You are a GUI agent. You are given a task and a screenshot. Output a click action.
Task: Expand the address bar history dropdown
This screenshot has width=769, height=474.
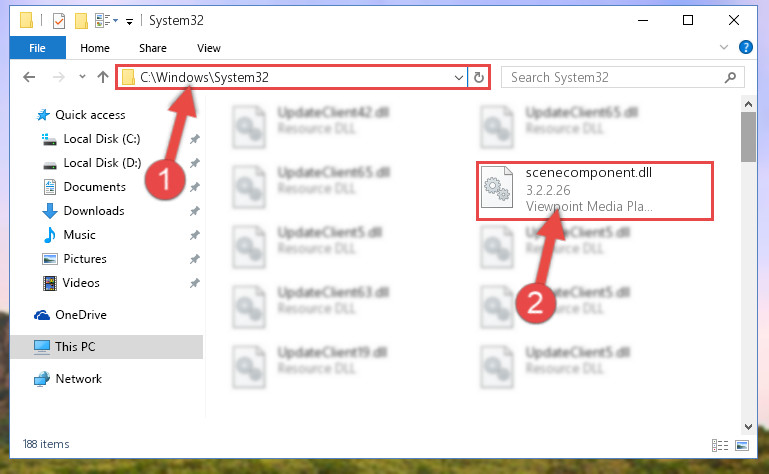459,78
